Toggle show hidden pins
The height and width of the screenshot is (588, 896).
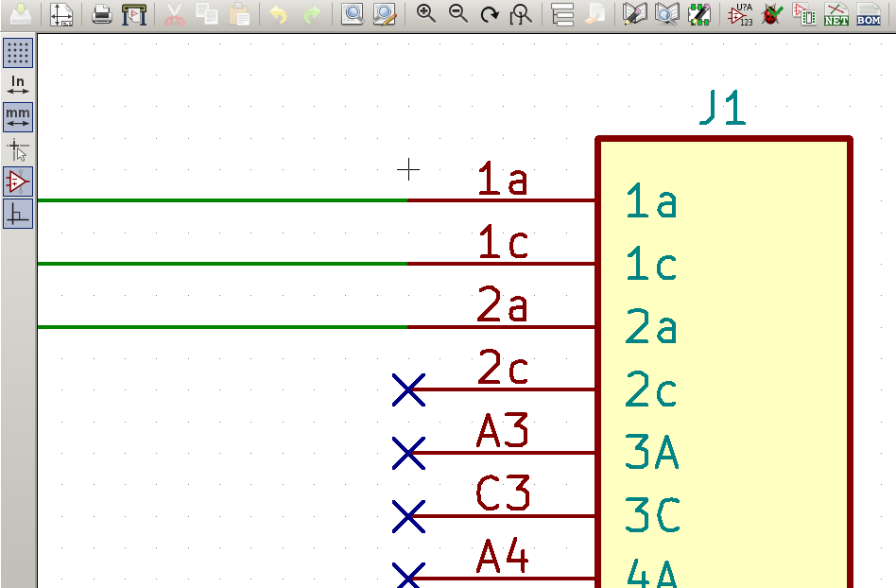(x=18, y=182)
